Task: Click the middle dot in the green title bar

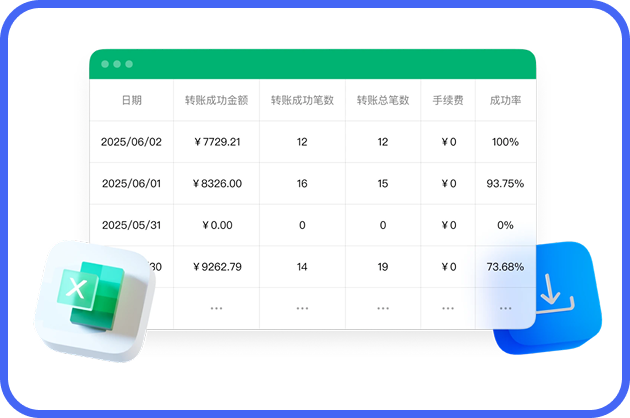Action: (117, 64)
